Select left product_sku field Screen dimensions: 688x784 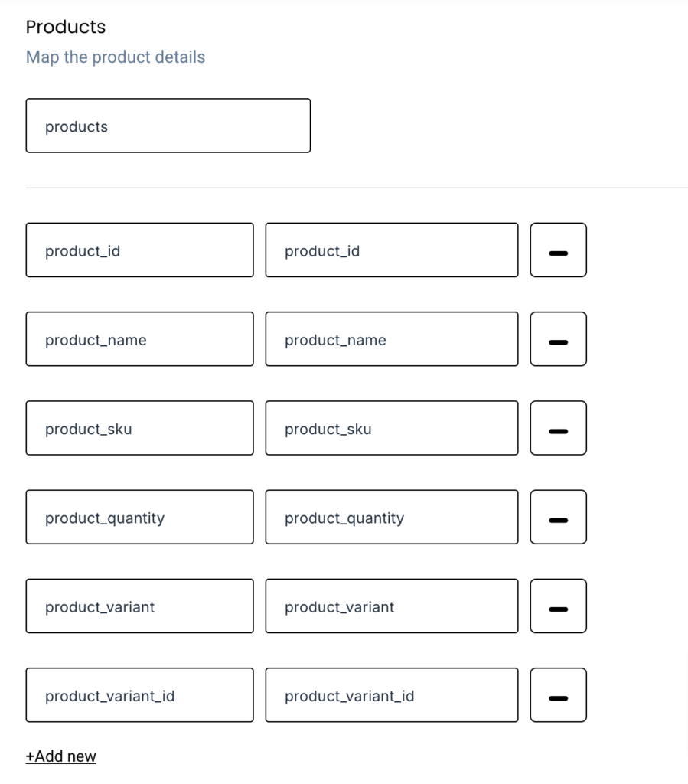139,428
